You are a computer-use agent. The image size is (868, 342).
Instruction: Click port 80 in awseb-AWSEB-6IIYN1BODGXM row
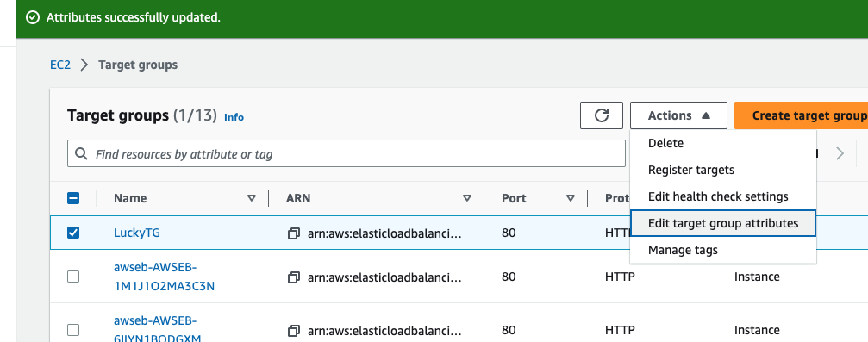click(x=509, y=331)
